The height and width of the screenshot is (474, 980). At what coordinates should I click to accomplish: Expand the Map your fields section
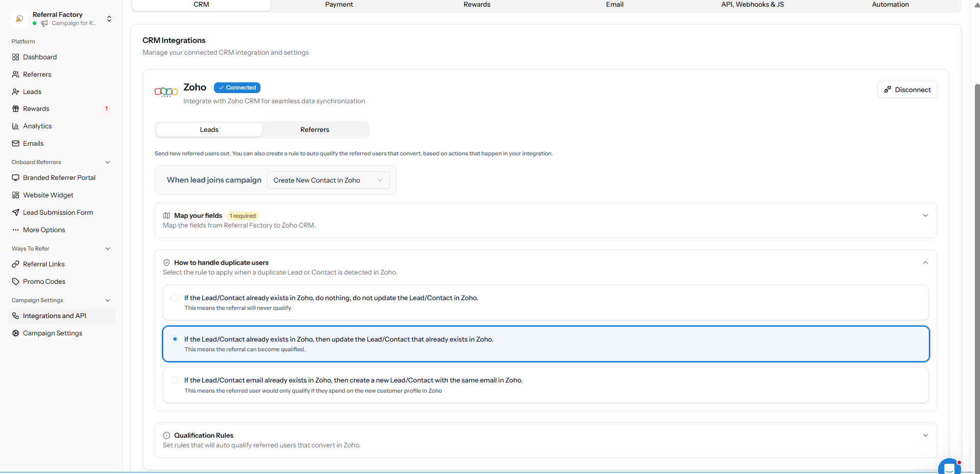925,216
